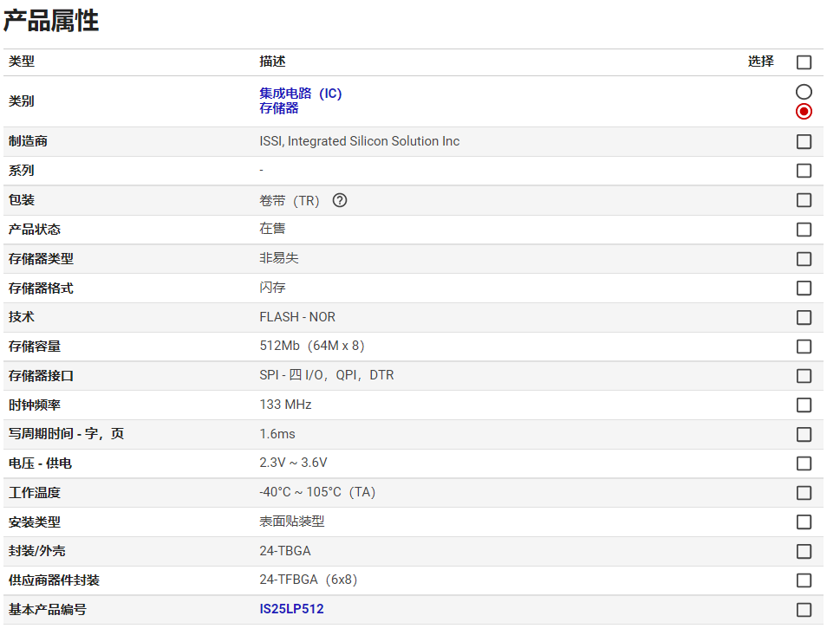Check the 制造商 ISSI checkbox
Image resolution: width=840 pixels, height=635 pixels.
(804, 141)
